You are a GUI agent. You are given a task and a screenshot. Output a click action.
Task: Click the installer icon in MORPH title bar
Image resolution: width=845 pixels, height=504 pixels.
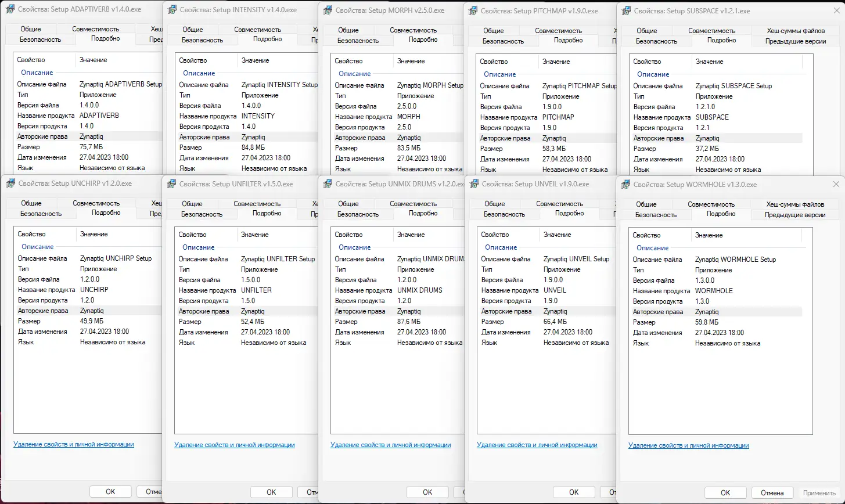pyautogui.click(x=328, y=10)
